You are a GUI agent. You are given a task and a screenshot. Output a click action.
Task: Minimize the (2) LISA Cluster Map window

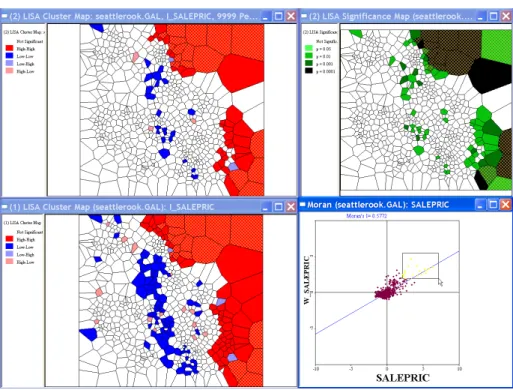265,16
